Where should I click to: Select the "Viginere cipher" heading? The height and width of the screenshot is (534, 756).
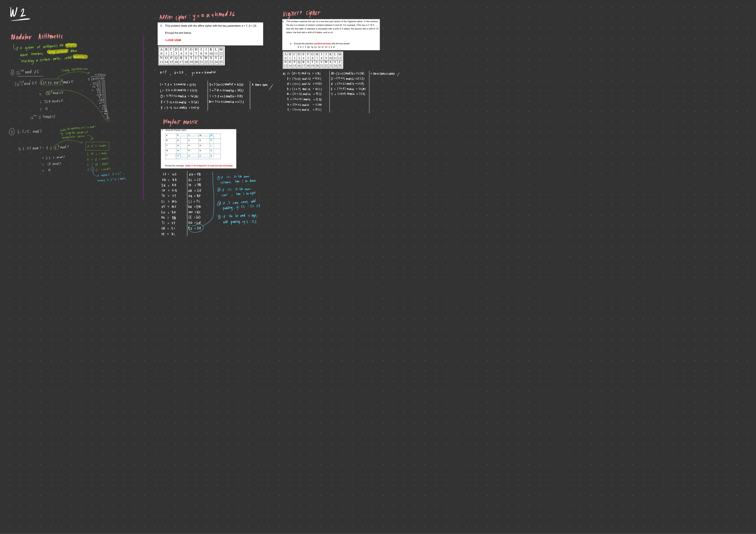tap(301, 13)
